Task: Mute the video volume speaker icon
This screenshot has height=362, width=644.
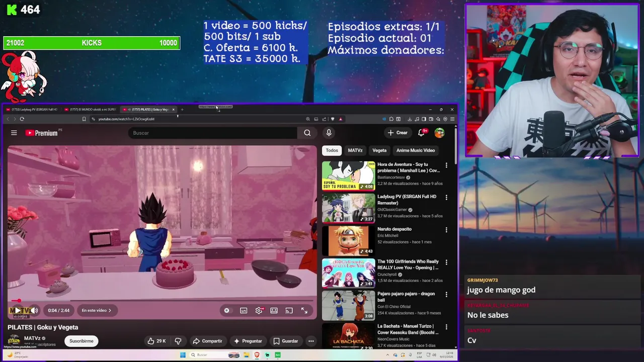Action: [34, 310]
